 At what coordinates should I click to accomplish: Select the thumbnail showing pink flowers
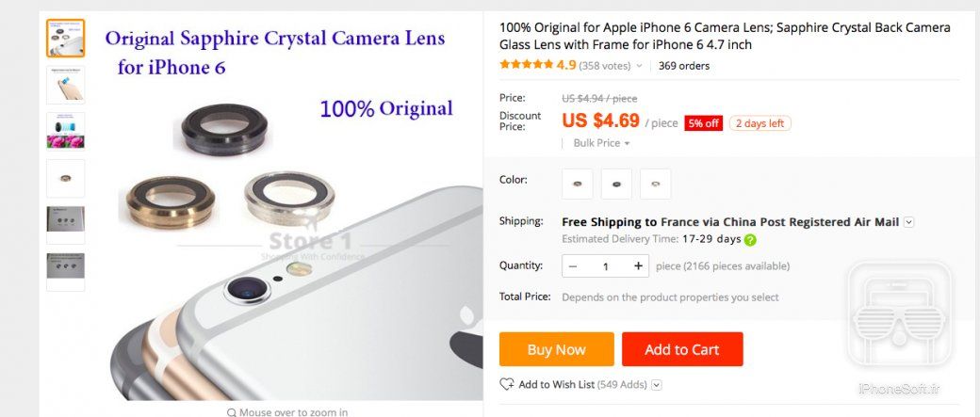(x=65, y=131)
